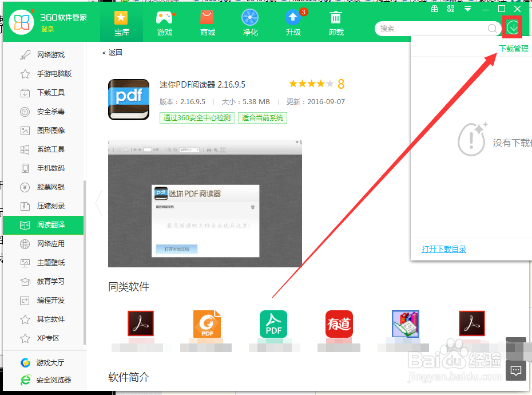Open green PDF reader icon in 同类软件
The height and width of the screenshot is (395, 532).
click(273, 323)
